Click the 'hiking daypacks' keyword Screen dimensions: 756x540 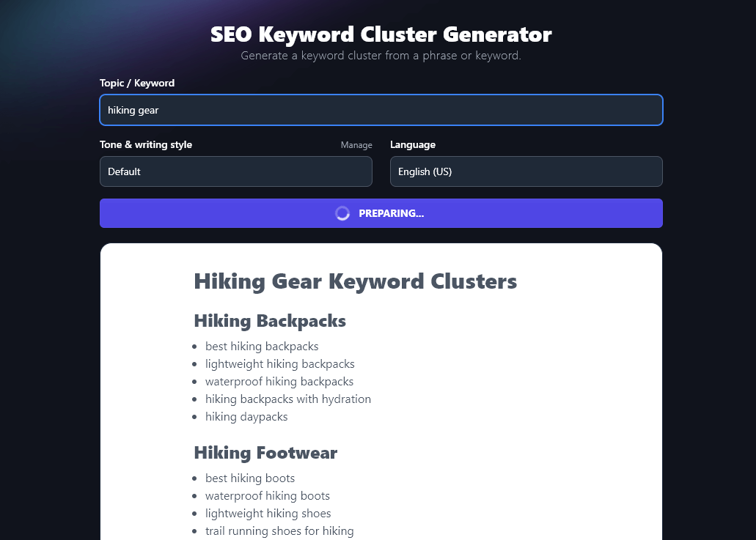pos(246,416)
